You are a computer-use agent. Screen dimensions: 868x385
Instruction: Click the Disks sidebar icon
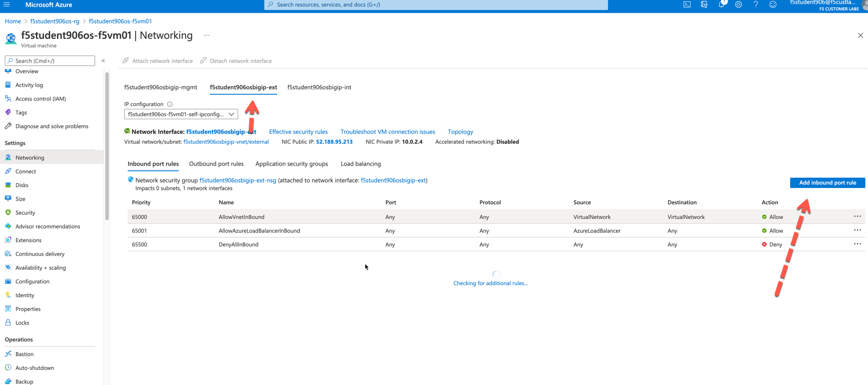tap(8, 185)
